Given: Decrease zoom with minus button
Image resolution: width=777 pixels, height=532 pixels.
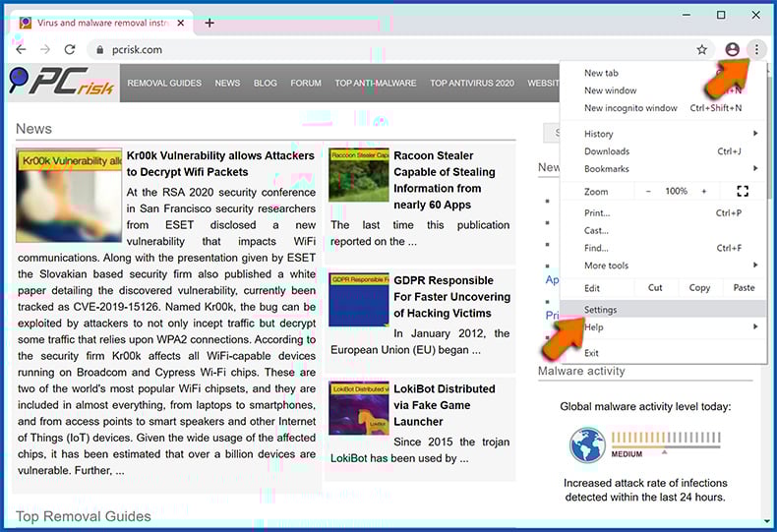Looking at the screenshot, I should (x=648, y=191).
